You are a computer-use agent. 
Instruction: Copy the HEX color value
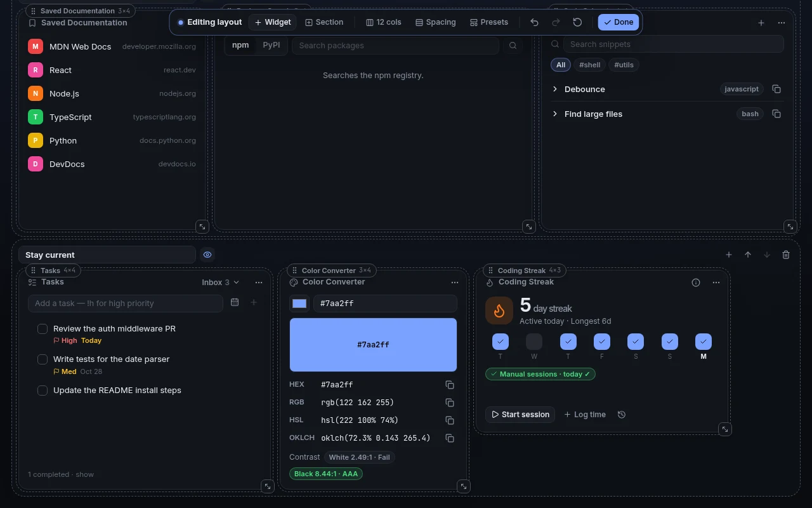click(x=450, y=385)
